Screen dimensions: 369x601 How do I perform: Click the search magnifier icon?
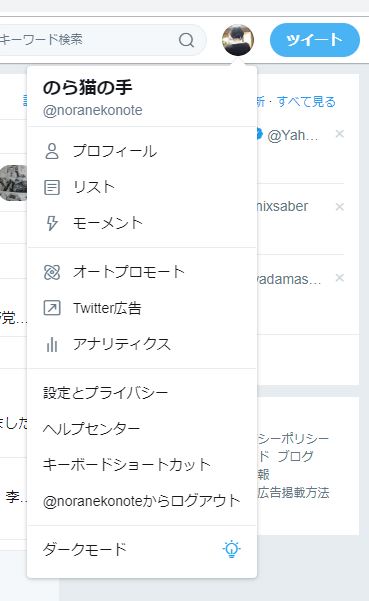pos(187,40)
